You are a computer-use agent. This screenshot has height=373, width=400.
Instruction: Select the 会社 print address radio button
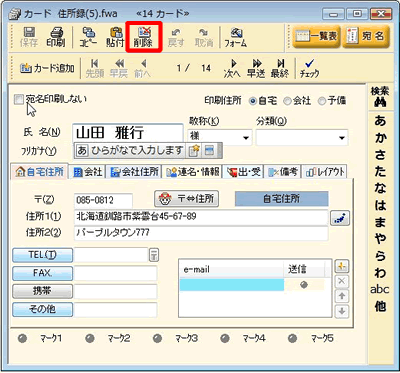tap(287, 101)
